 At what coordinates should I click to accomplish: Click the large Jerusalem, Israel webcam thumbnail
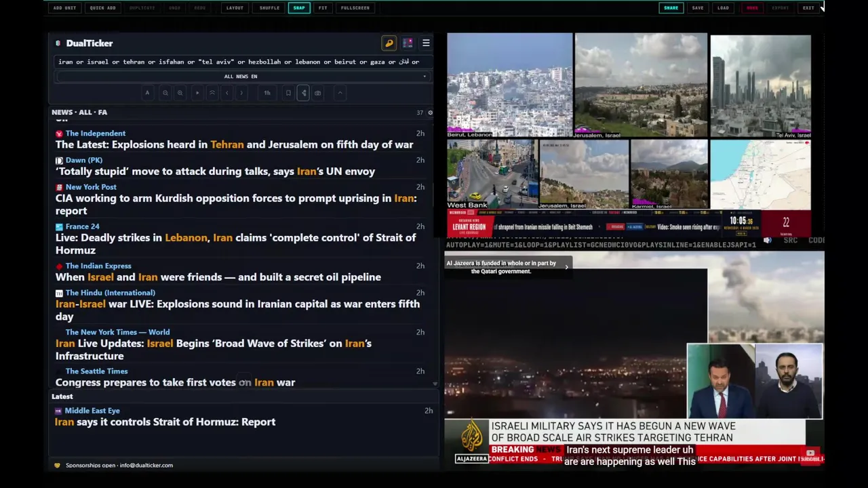[641, 85]
